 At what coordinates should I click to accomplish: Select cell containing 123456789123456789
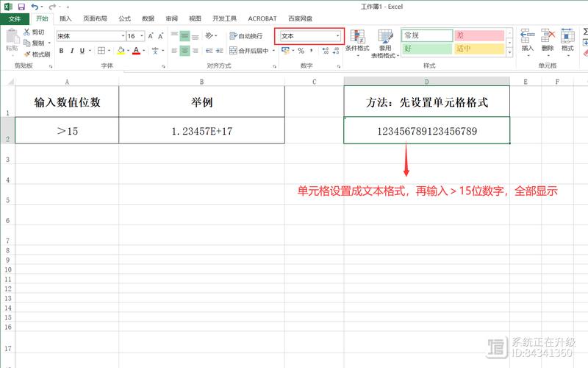[427, 130]
